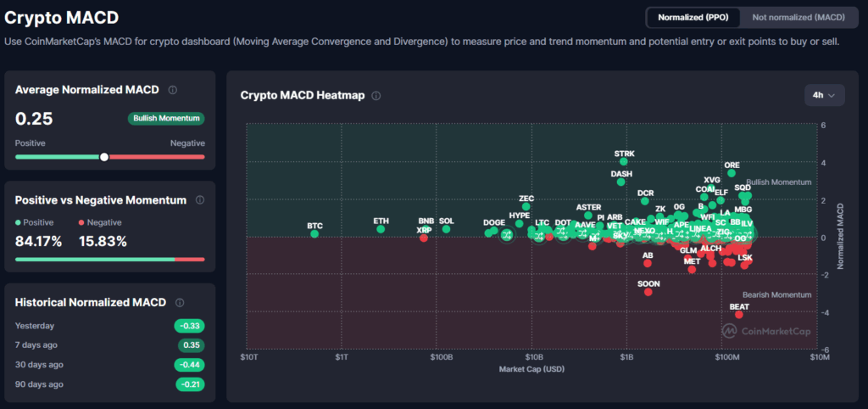This screenshot has height=409, width=868.
Task: Click the STRK green data point
Action: (x=624, y=161)
